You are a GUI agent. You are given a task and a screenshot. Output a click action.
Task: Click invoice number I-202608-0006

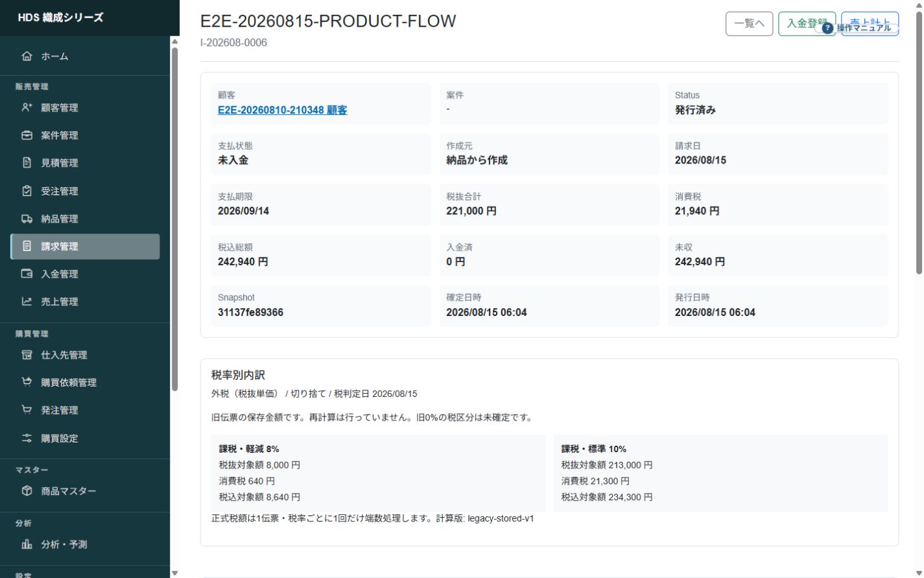(x=233, y=43)
